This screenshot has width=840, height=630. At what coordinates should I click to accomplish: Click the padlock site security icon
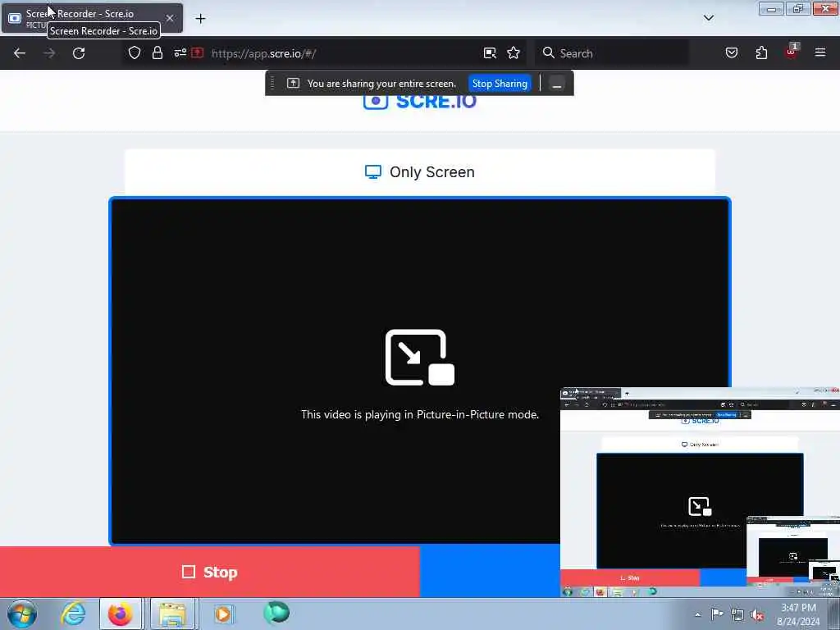click(x=157, y=53)
